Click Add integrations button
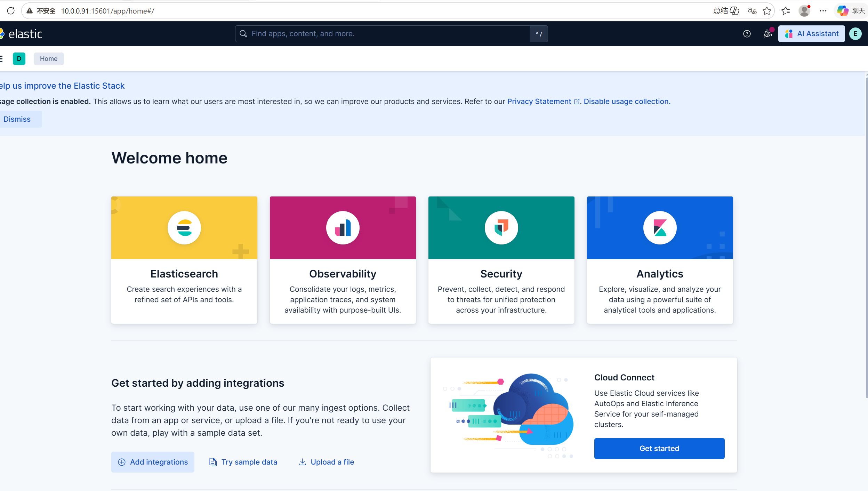This screenshot has height=491, width=868. pos(153,462)
